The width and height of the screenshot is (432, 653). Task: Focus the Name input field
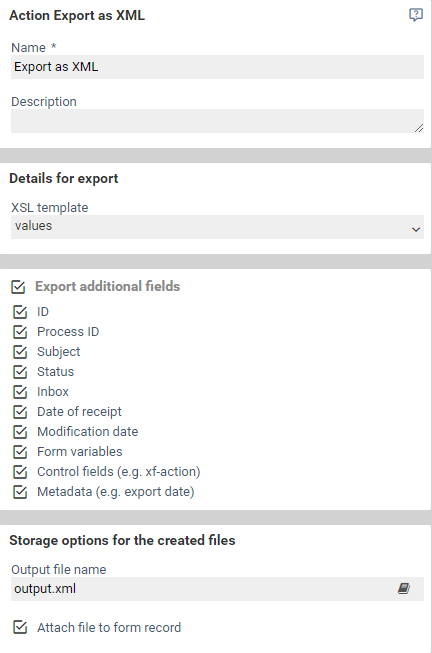(x=217, y=67)
